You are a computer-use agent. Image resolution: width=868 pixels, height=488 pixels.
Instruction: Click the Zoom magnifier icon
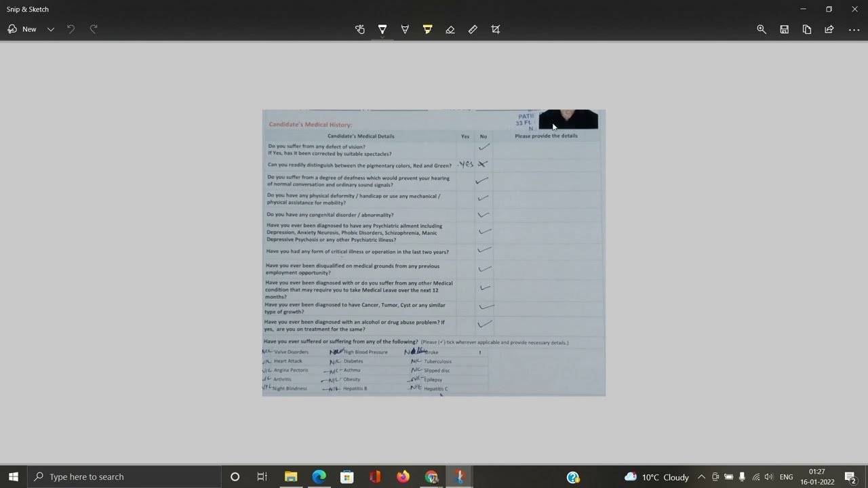[x=762, y=29]
